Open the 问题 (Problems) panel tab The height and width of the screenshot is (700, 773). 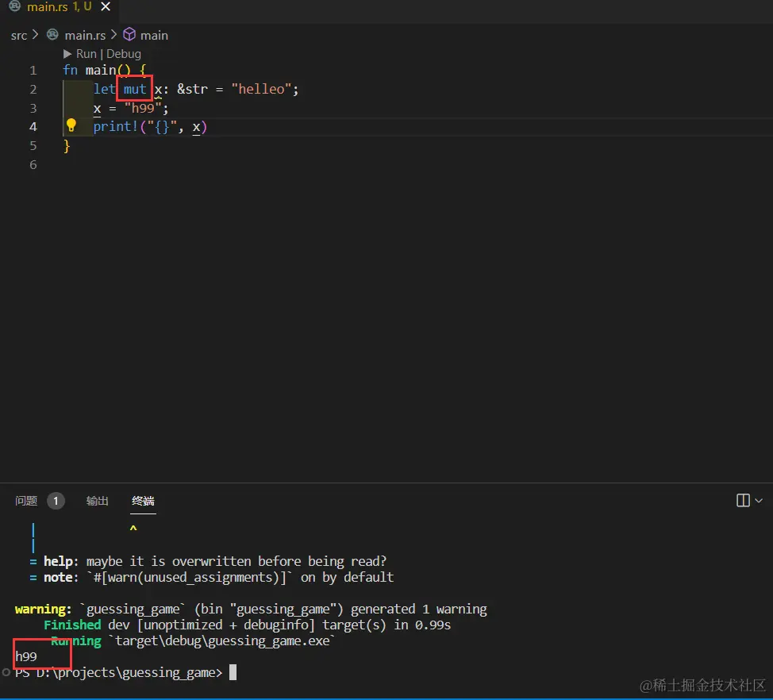pyautogui.click(x=26, y=501)
